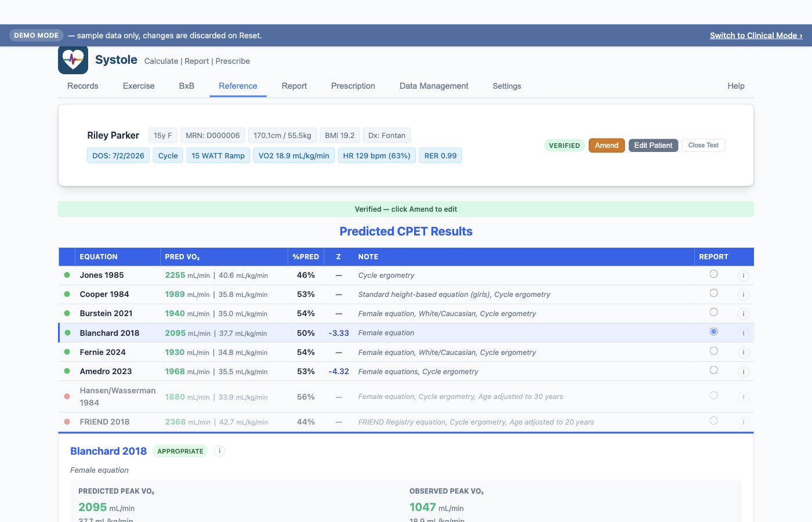
Task: Open the Records tab
Action: point(83,86)
